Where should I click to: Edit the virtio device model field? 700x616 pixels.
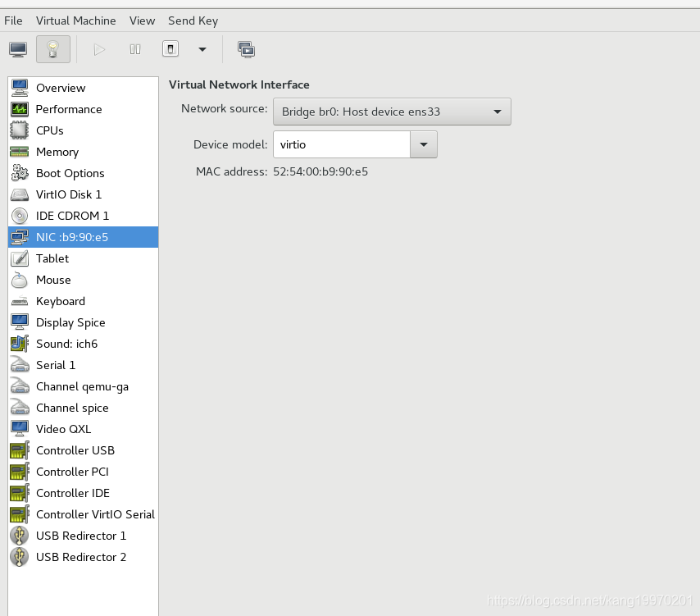point(342,144)
